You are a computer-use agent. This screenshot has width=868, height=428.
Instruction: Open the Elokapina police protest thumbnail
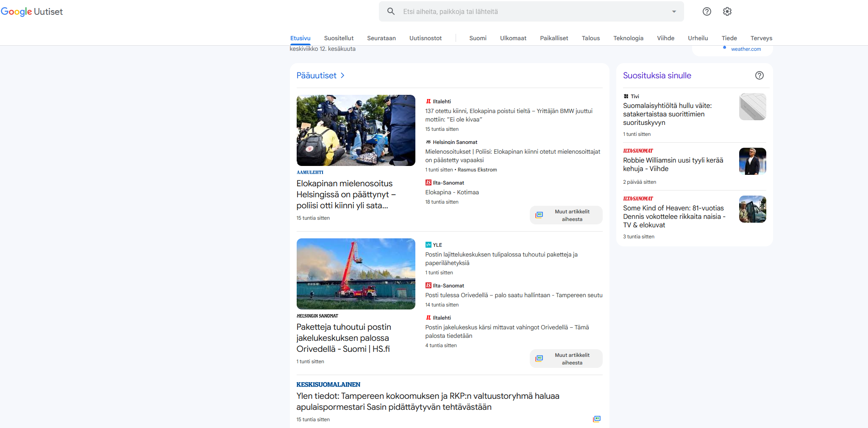click(x=356, y=130)
